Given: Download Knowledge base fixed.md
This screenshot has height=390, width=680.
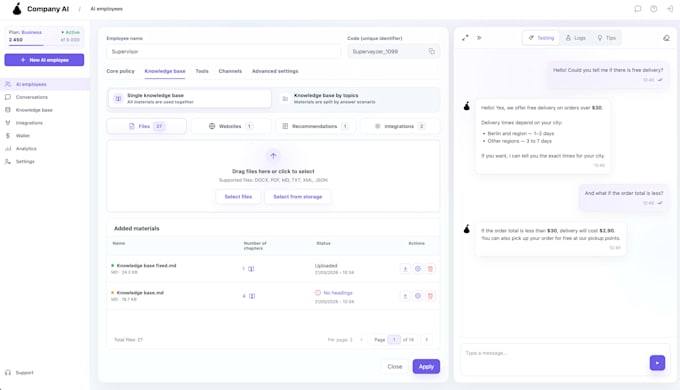Looking at the screenshot, I should click(x=405, y=269).
